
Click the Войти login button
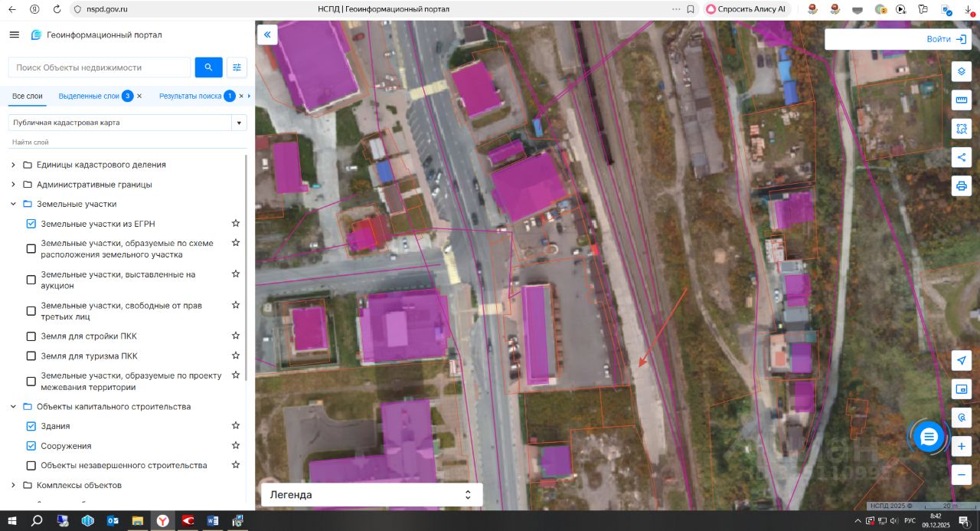897,39
